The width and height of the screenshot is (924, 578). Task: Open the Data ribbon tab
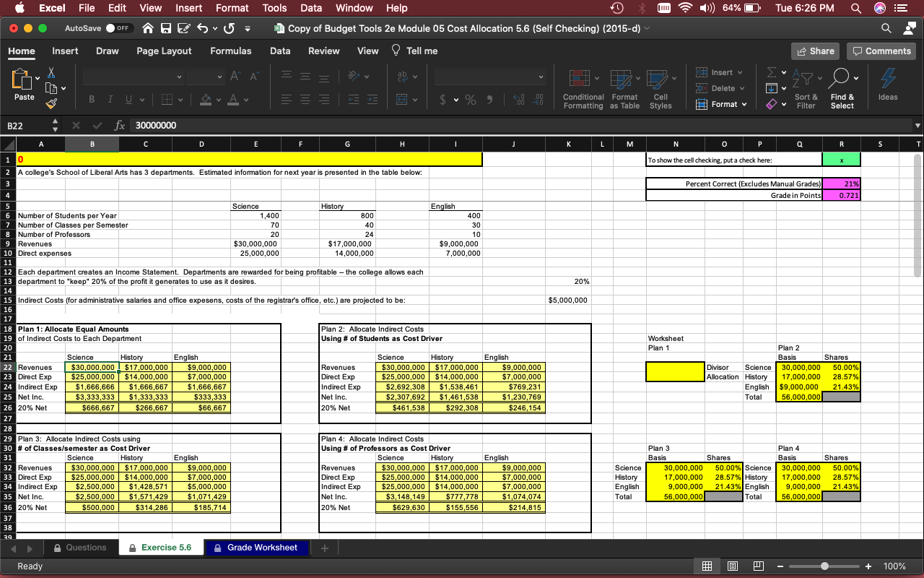[x=280, y=51]
